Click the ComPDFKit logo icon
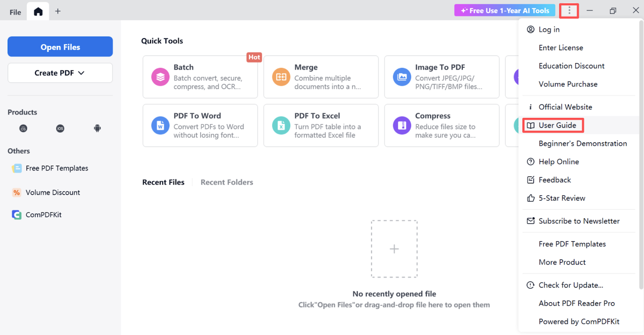The image size is (644, 335). [17, 215]
